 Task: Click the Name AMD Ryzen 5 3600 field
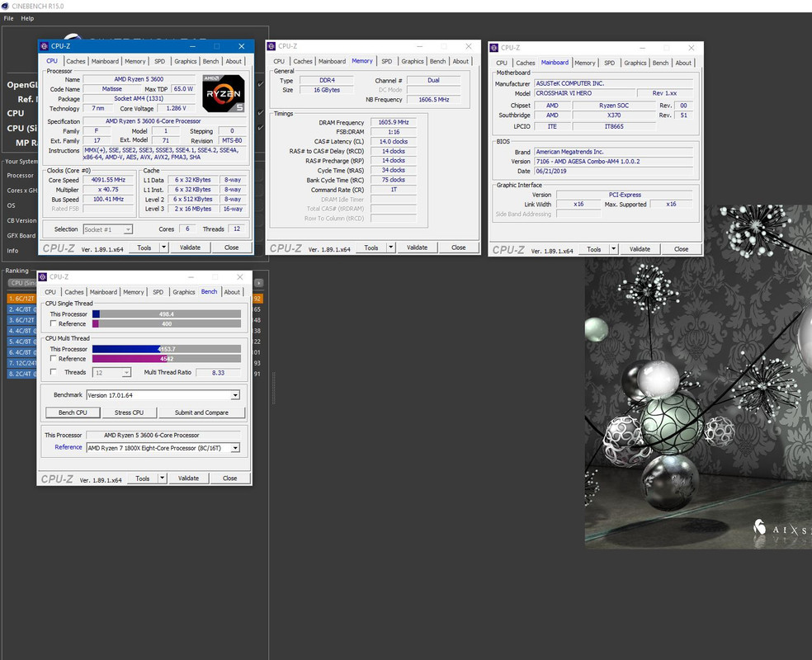[139, 79]
